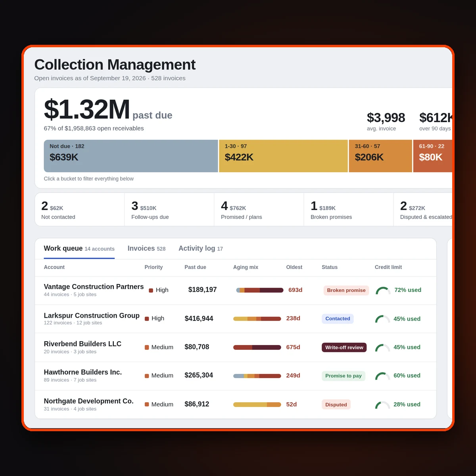Click the Larkspur aging mix bar
This screenshot has width=476, height=476.
(x=257, y=319)
